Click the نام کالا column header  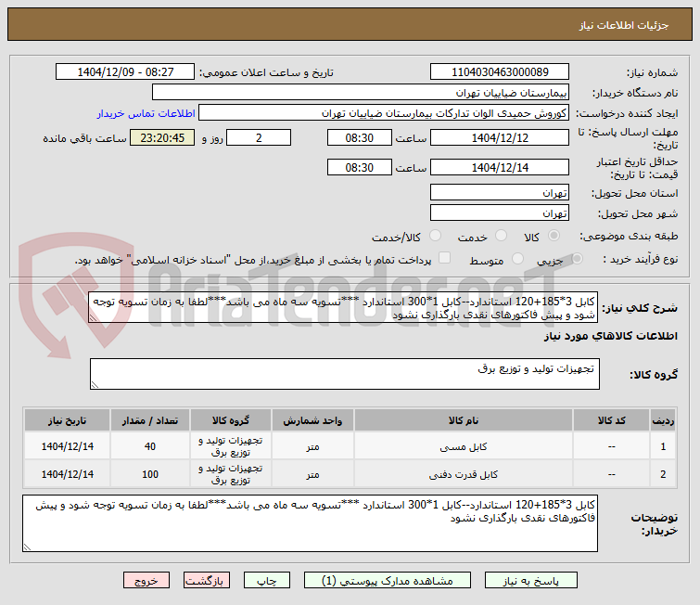click(463, 420)
